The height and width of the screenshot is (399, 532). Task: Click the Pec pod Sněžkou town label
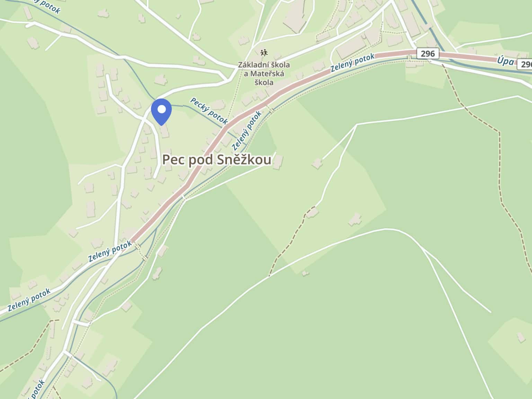[217, 160]
